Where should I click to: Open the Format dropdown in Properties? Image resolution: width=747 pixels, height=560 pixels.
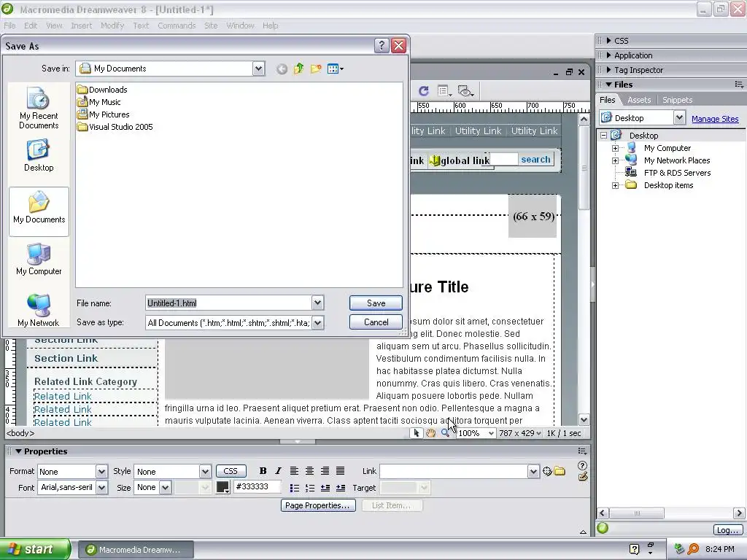101,472
